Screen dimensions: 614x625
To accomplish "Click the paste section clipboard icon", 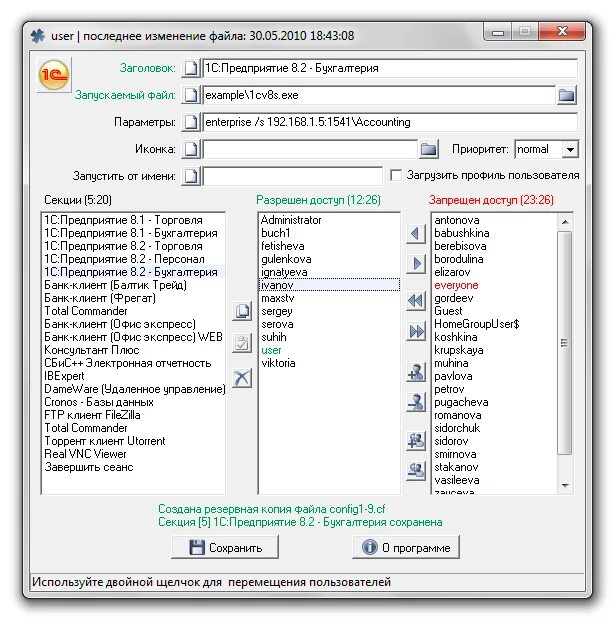I will [x=242, y=344].
